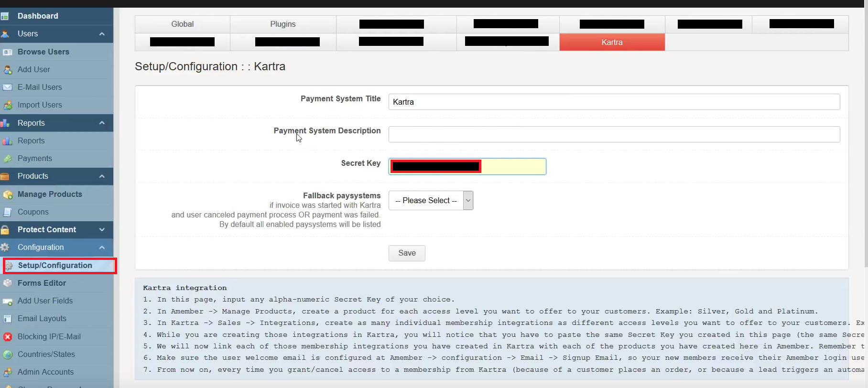Click the Dashboard icon in sidebar
This screenshot has height=388, width=868.
[x=5, y=16]
